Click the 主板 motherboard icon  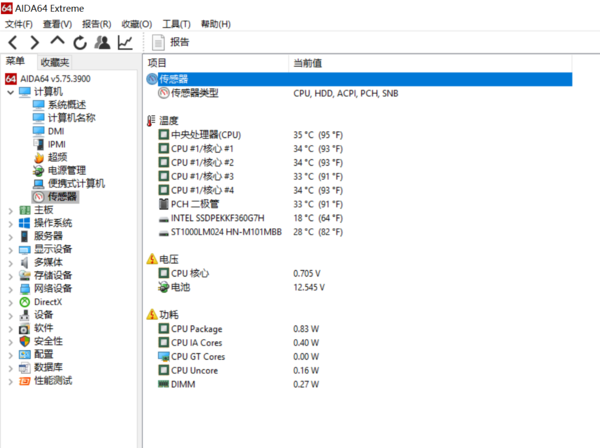tap(24, 210)
